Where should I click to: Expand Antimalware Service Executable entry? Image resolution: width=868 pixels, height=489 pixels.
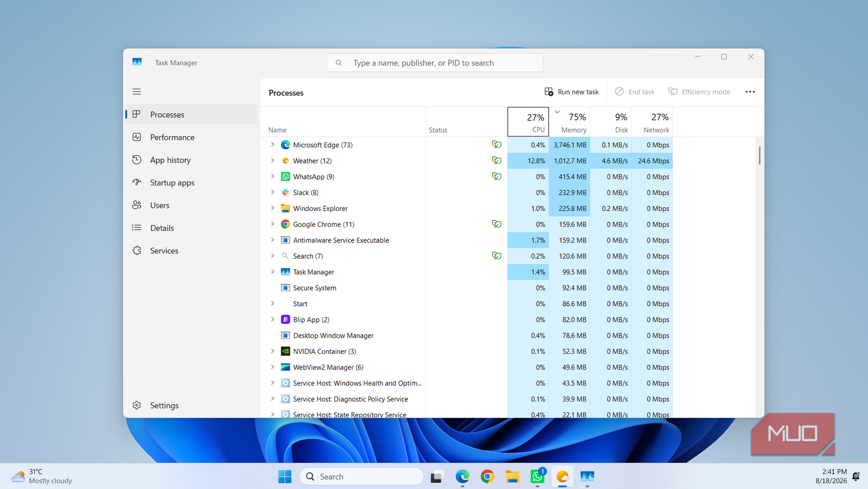(x=272, y=240)
